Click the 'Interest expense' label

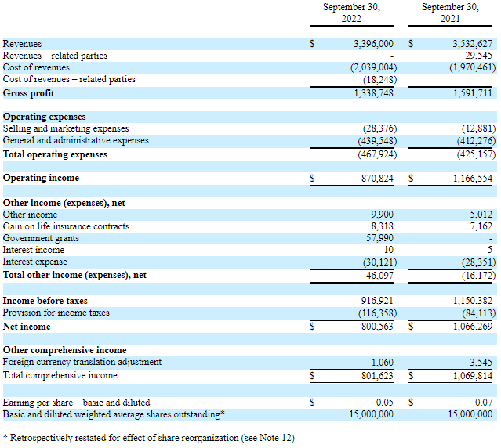(x=34, y=262)
